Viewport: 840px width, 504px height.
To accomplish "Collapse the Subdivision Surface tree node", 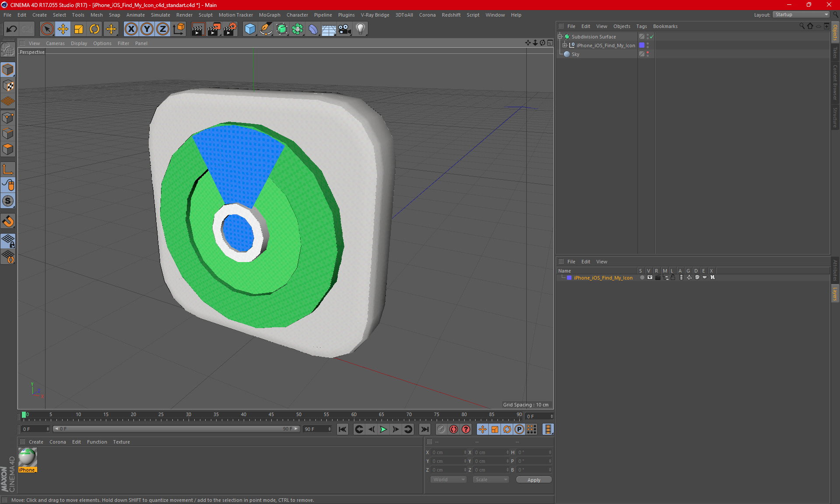I will tap(560, 37).
